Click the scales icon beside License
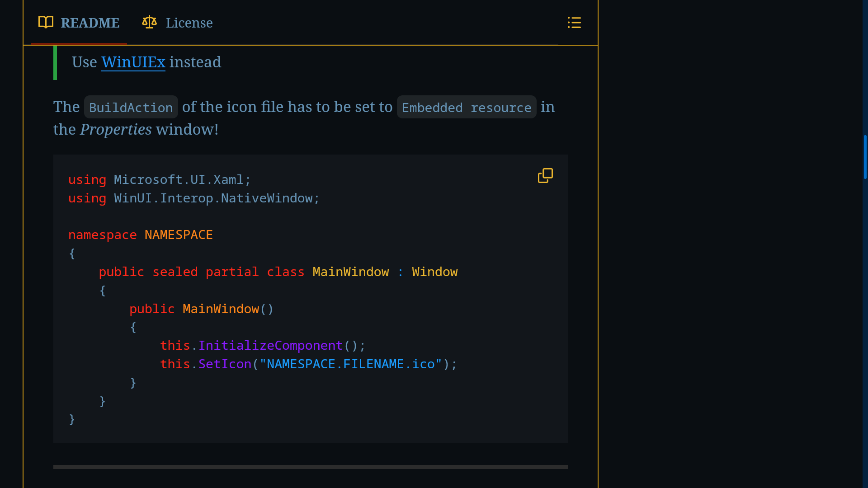 tap(149, 22)
